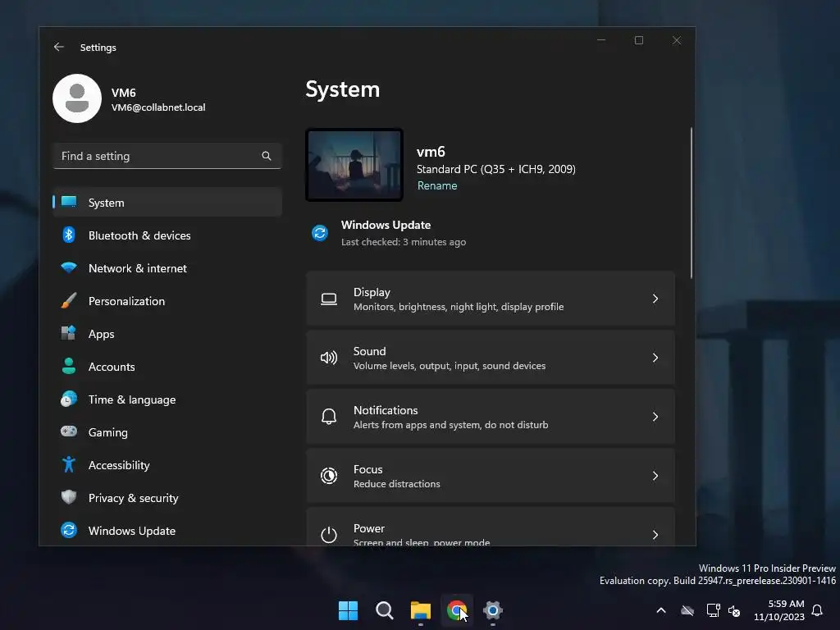Click the Time & language globe icon
The width and height of the screenshot is (840, 630).
[69, 399]
